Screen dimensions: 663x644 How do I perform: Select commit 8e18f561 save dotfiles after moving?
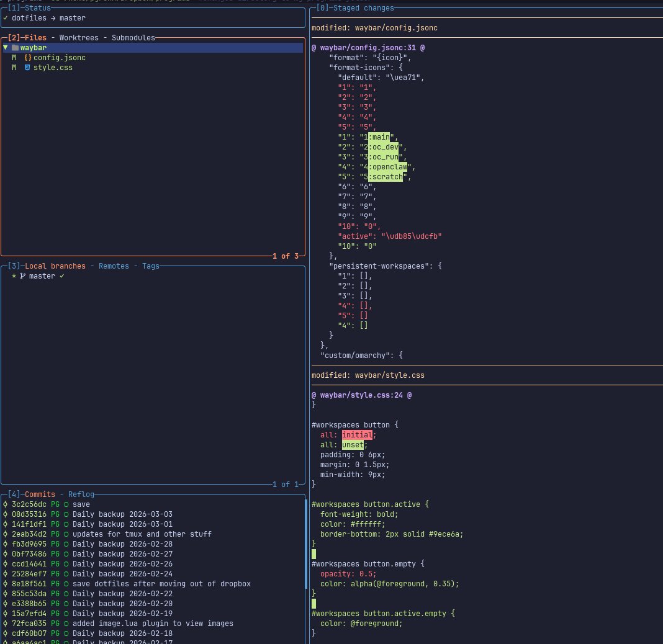pyautogui.click(x=153, y=584)
